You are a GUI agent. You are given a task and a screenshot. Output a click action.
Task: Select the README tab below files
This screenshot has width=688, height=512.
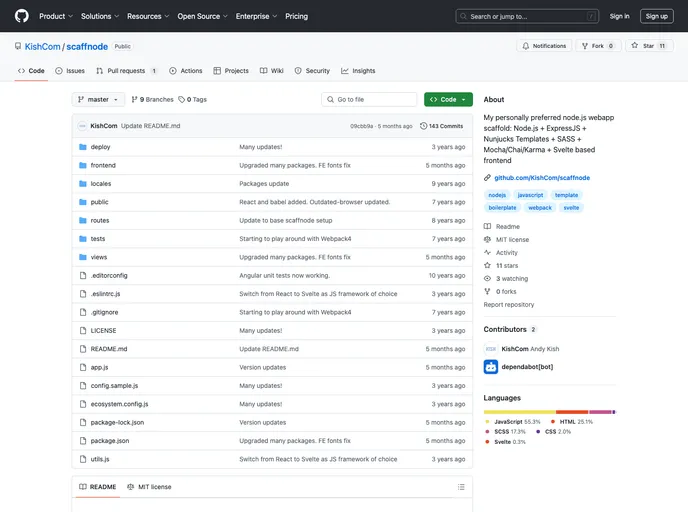point(97,487)
